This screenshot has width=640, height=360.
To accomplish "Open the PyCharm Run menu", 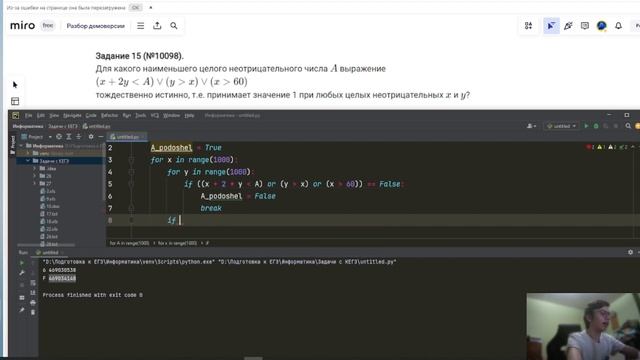I will 127,116.
